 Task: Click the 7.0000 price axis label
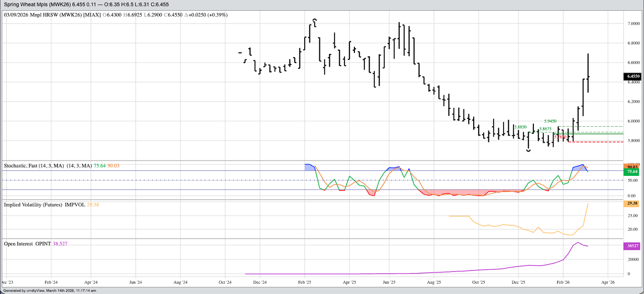tap(633, 23)
